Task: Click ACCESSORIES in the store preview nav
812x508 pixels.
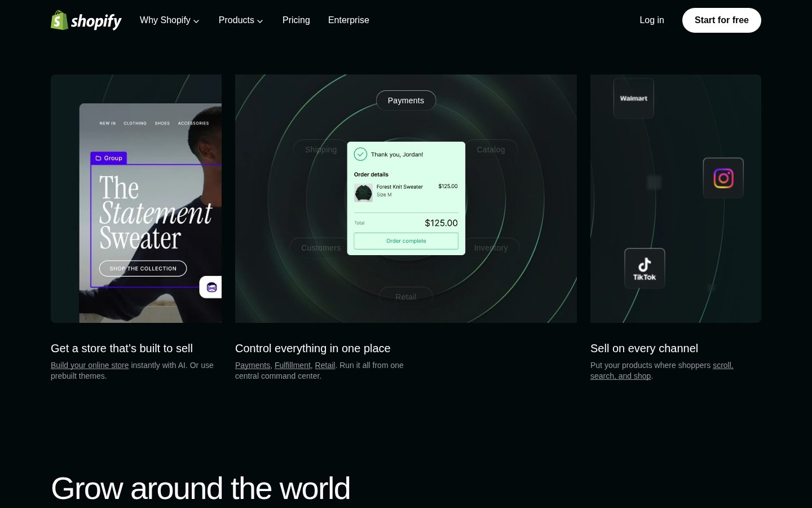Action: [x=193, y=123]
